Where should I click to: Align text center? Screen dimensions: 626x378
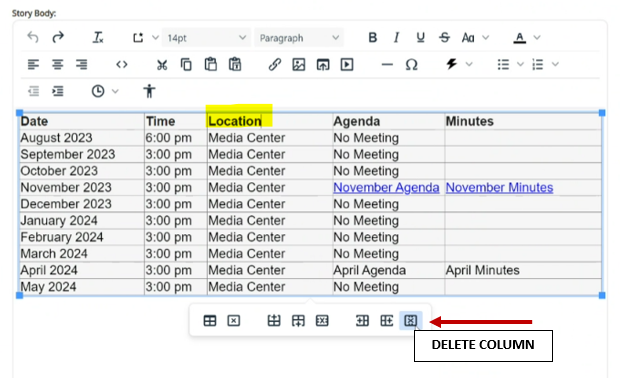[57, 64]
